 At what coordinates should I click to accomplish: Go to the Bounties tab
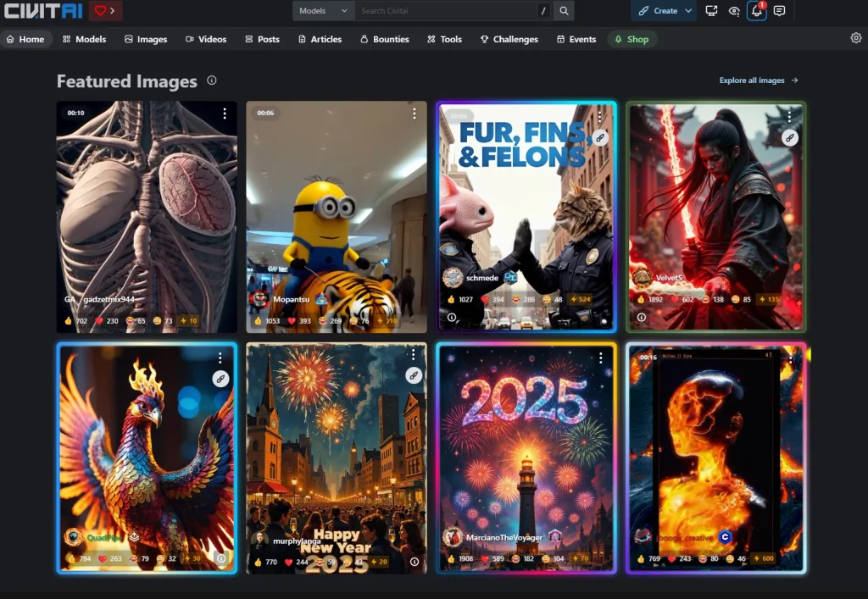click(x=384, y=39)
